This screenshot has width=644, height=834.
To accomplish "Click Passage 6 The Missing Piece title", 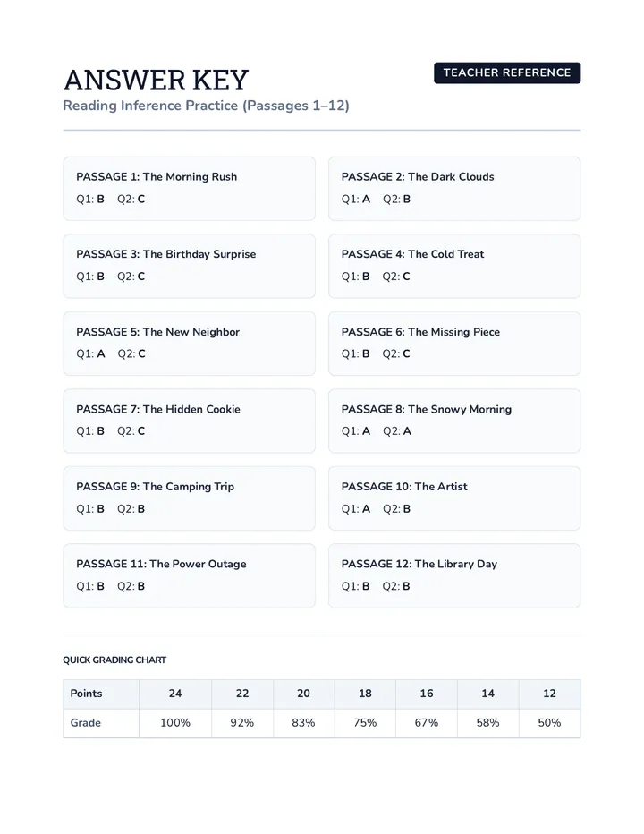I will [420, 332].
